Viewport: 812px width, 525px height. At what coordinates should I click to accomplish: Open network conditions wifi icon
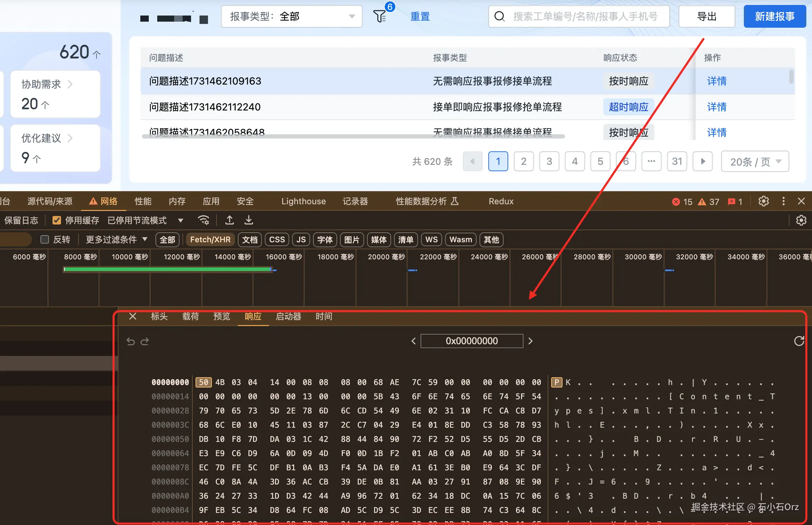tap(203, 220)
